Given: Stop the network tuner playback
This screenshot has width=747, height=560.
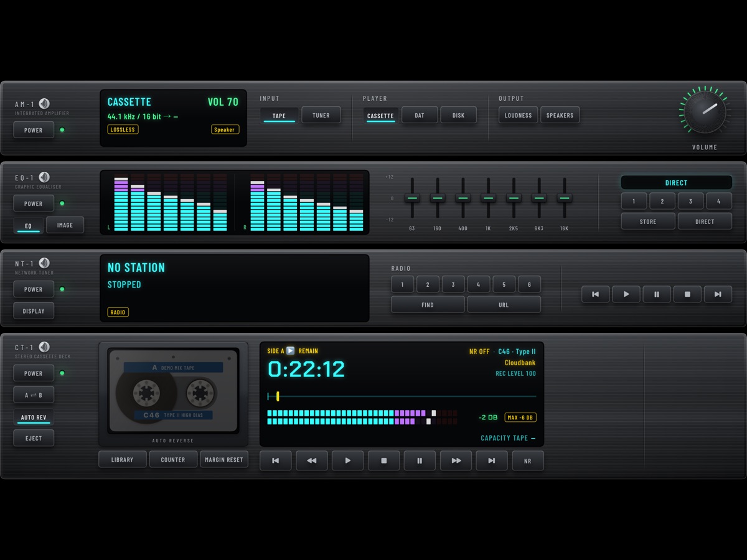Looking at the screenshot, I should (687, 294).
